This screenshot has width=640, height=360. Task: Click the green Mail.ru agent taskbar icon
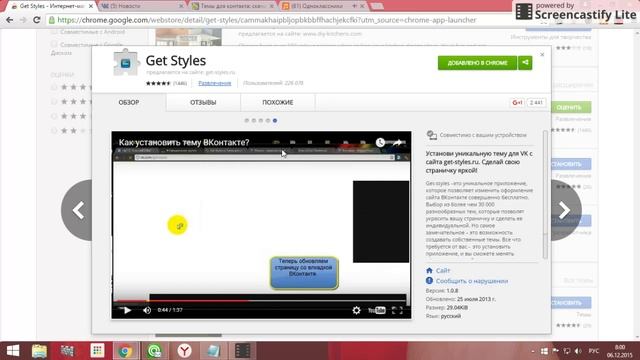pos(155,351)
